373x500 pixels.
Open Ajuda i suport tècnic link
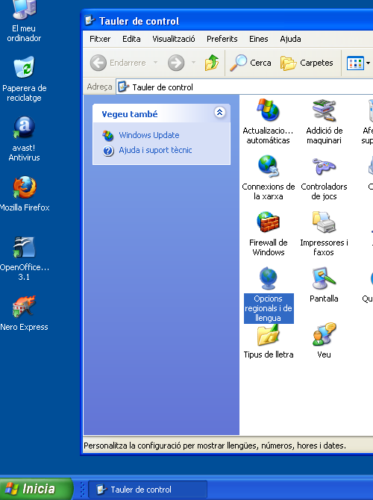coord(155,150)
